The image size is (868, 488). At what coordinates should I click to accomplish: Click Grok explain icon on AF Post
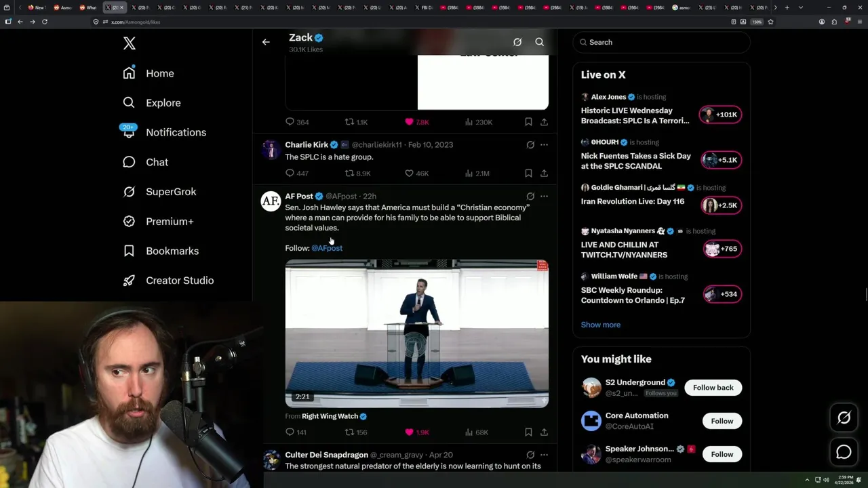click(x=530, y=197)
